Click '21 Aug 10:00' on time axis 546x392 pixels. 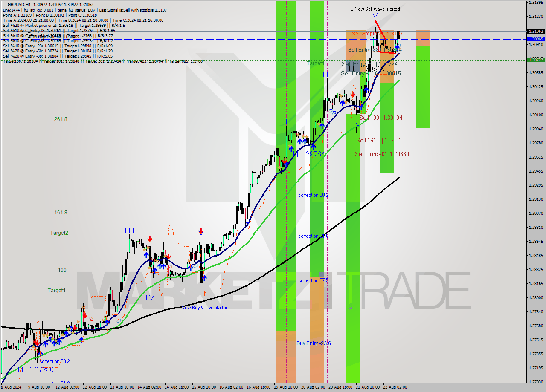367,388
